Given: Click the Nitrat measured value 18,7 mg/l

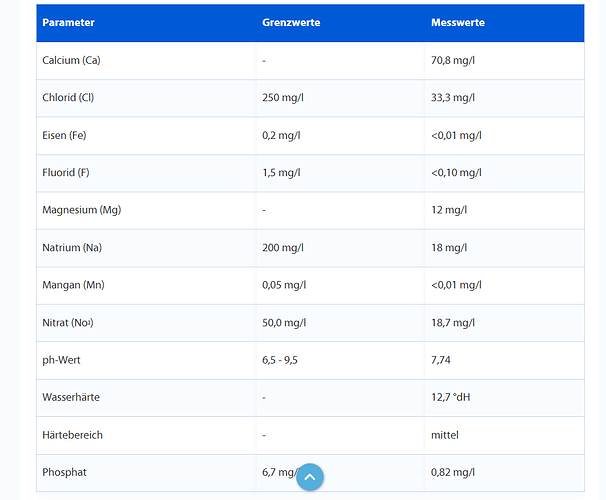Looking at the screenshot, I should coord(453,323).
